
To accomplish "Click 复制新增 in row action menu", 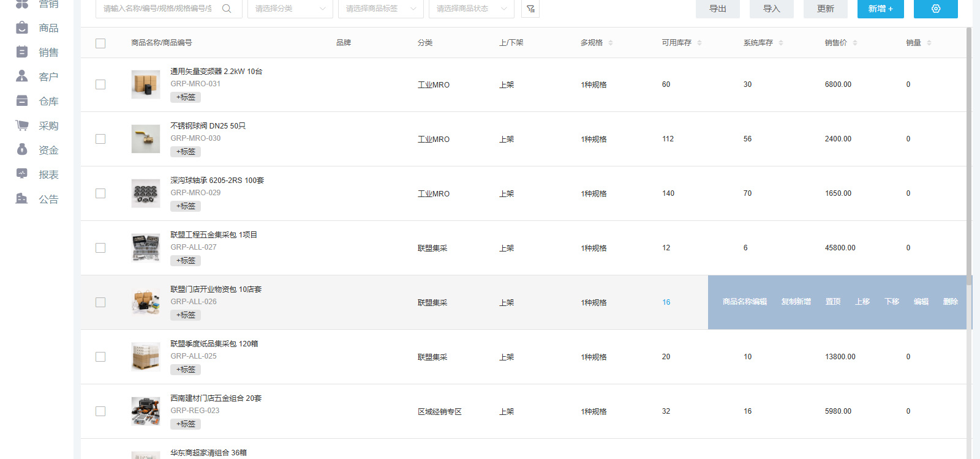I will click(796, 302).
